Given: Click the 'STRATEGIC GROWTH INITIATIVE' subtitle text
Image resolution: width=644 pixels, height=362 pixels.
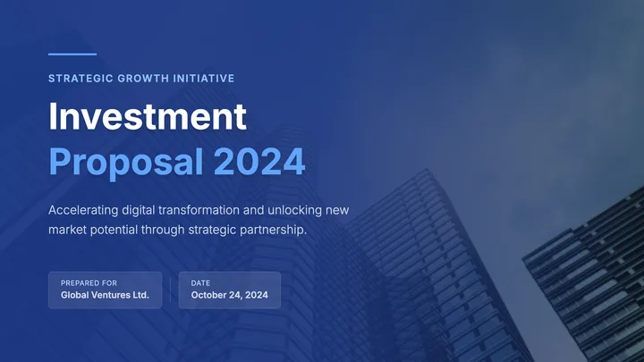Looking at the screenshot, I should [x=141, y=79].
